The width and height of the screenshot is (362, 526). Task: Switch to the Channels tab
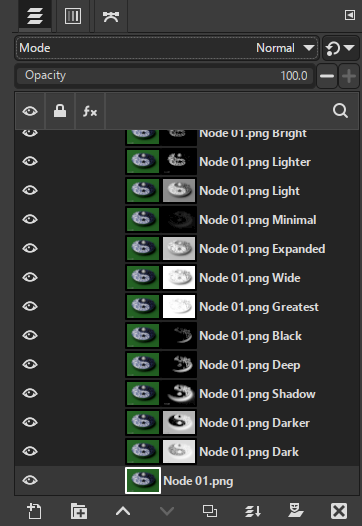(73, 16)
